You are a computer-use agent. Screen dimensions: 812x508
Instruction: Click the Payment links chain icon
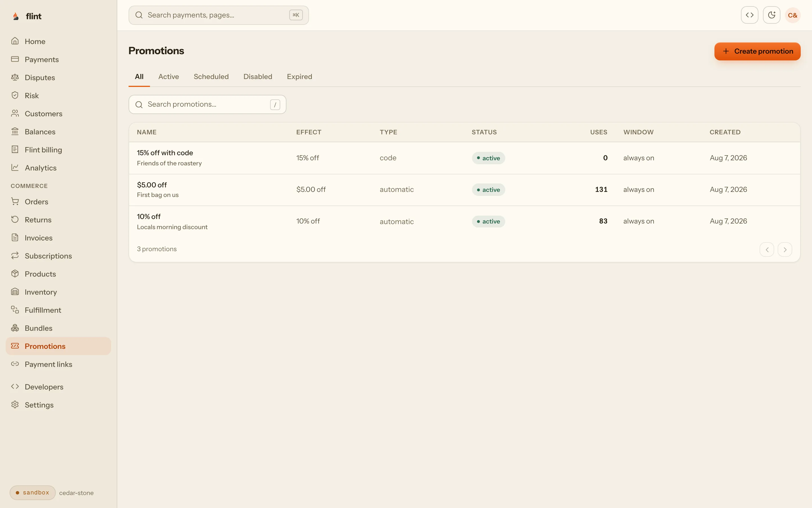click(15, 364)
